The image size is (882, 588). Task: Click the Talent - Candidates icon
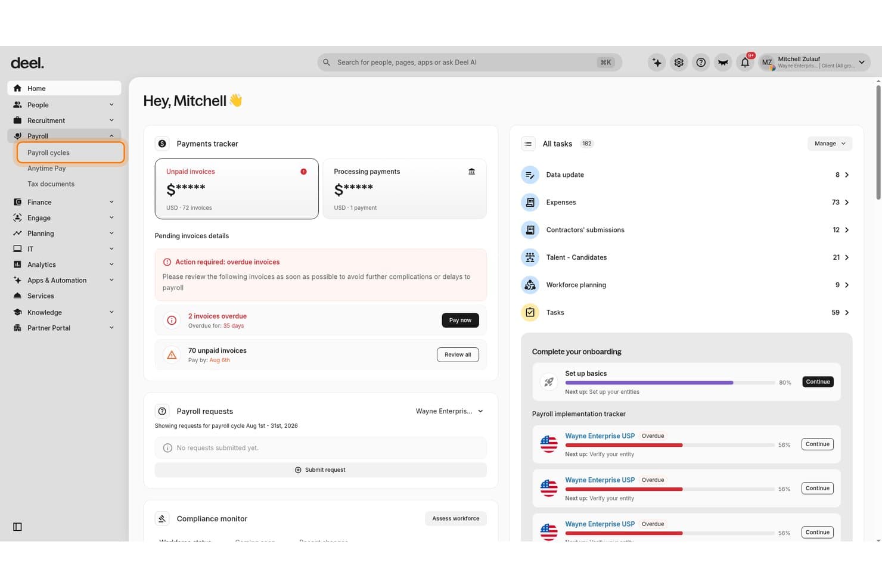pyautogui.click(x=530, y=257)
